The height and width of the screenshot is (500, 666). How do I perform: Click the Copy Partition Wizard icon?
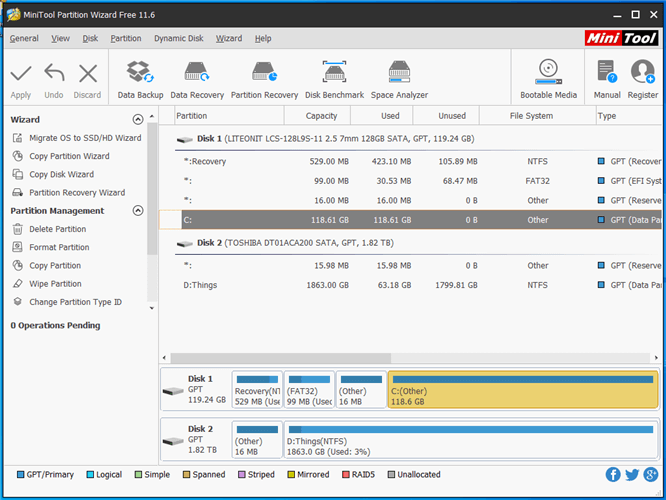(x=17, y=156)
